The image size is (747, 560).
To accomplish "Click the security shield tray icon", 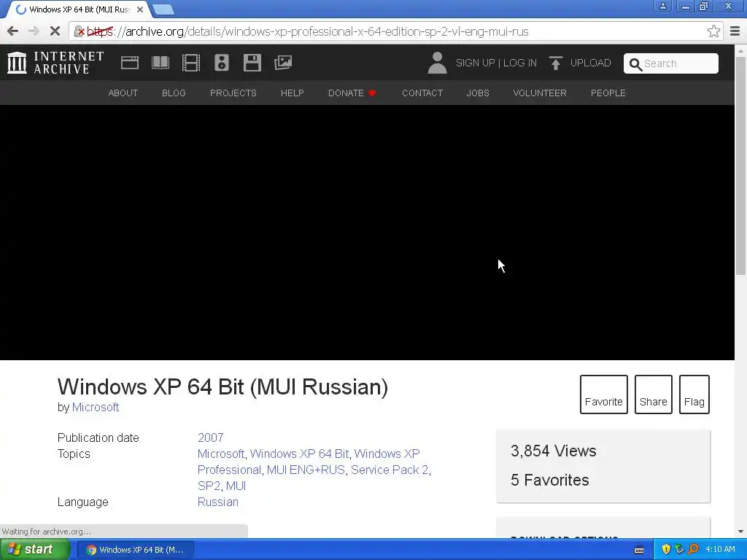I will point(666,549).
